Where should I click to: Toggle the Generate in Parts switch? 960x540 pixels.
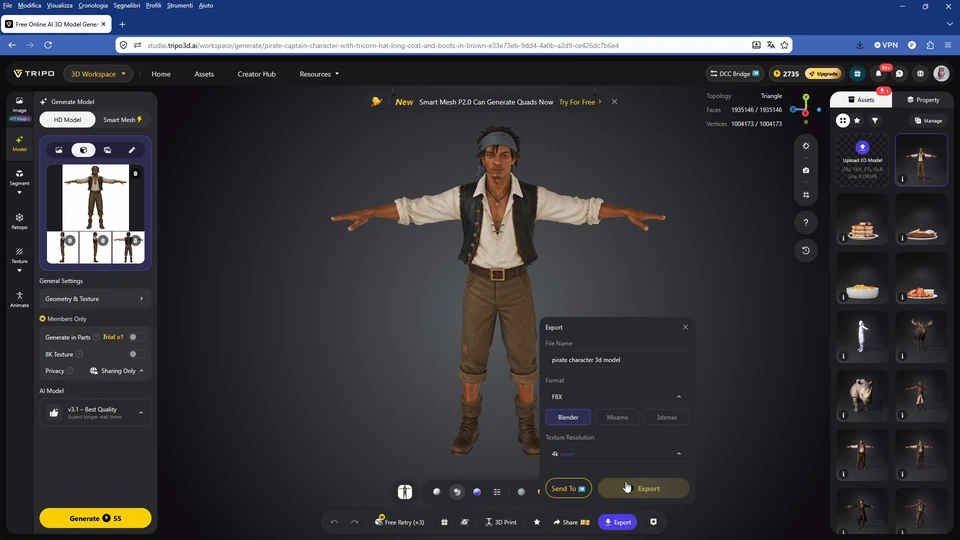(x=137, y=337)
